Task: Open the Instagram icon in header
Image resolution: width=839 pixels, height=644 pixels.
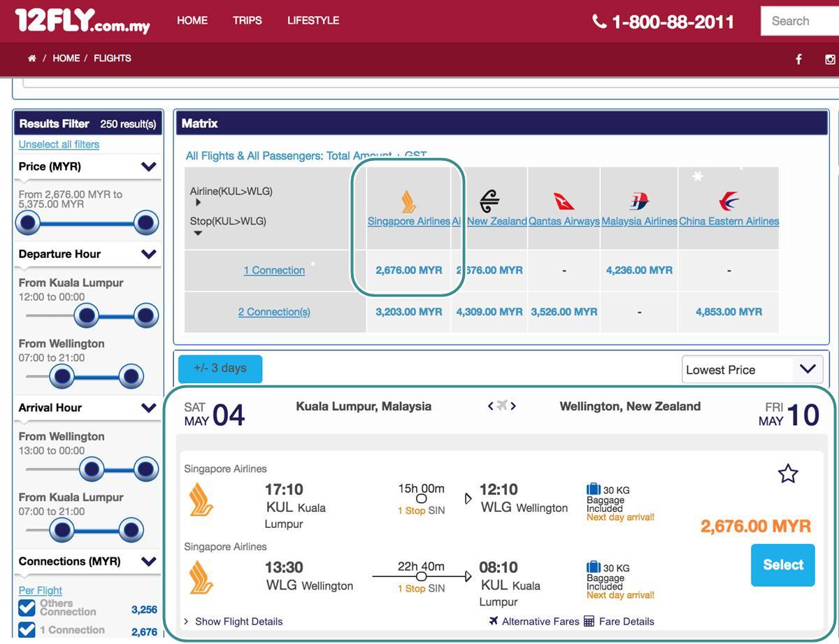Action: tap(831, 59)
